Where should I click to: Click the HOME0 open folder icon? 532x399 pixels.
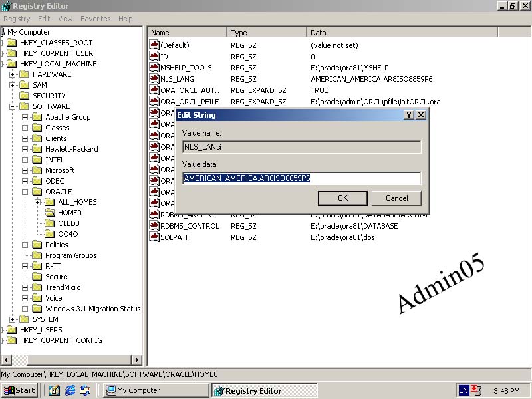click(50, 213)
